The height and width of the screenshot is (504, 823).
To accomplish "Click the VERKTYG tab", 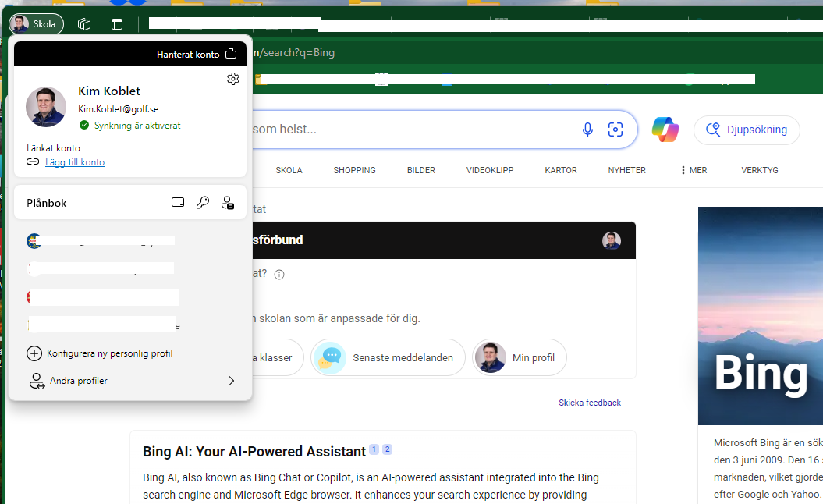I will (760, 170).
